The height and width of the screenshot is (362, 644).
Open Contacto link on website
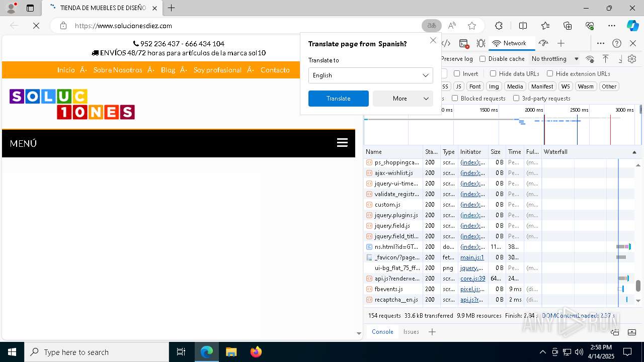click(275, 70)
